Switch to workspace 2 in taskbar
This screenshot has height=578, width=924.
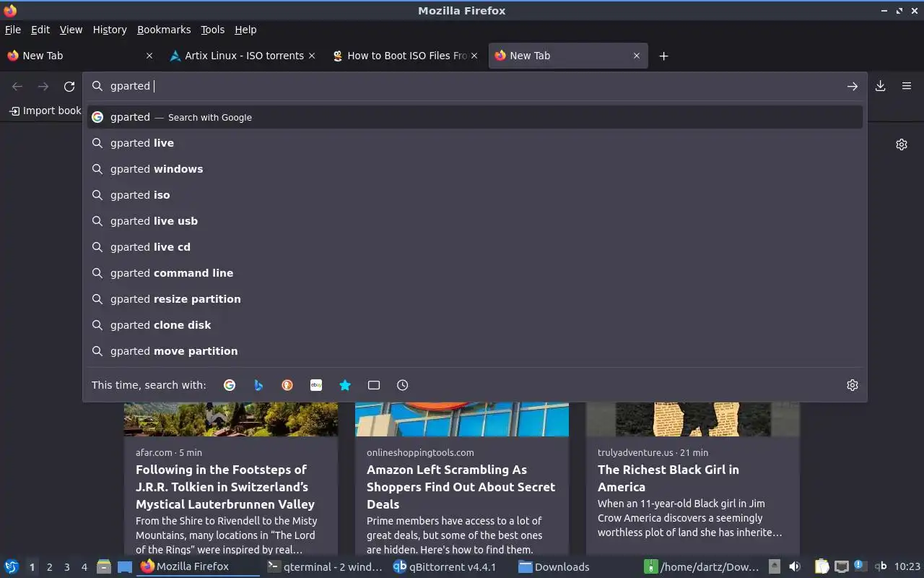(50, 567)
